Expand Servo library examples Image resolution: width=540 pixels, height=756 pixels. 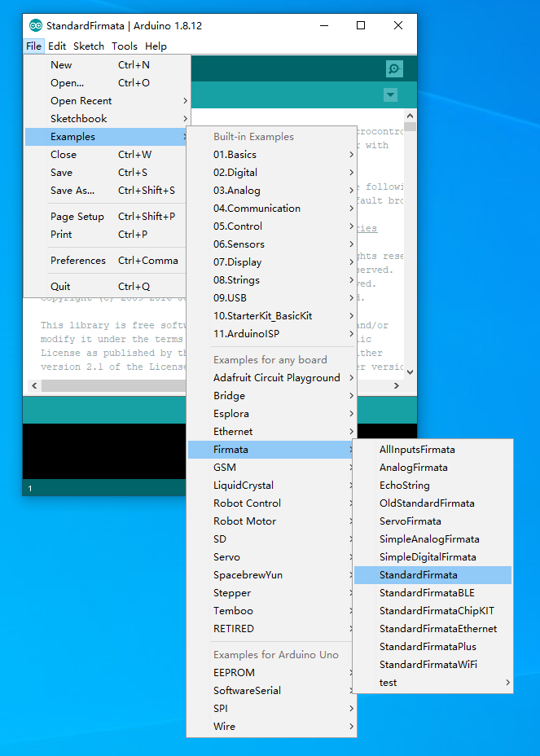click(x=271, y=557)
